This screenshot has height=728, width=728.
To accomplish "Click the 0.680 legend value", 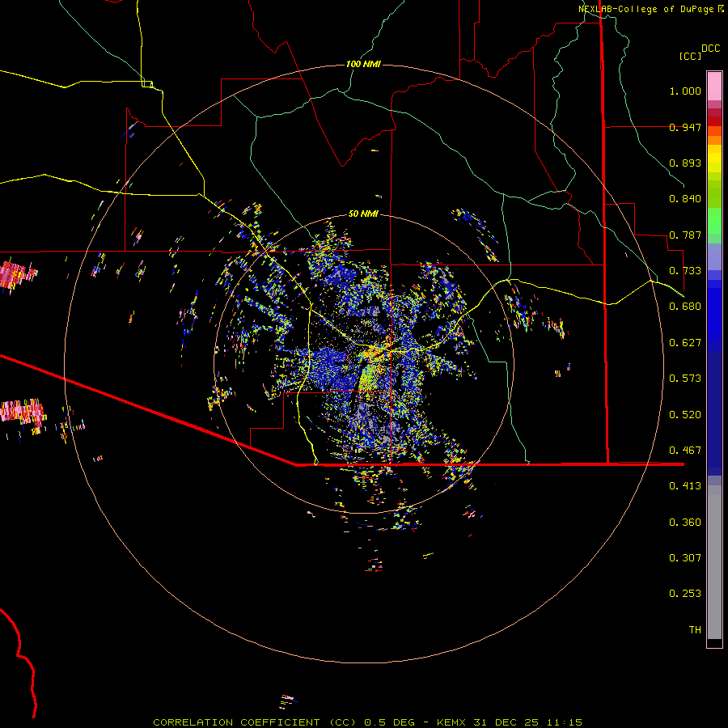I will 685,307.
